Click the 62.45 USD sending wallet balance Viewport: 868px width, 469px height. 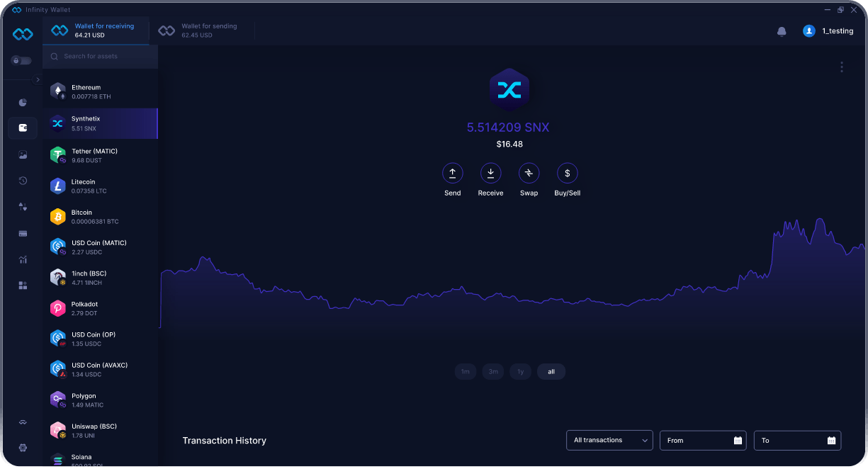coord(197,35)
